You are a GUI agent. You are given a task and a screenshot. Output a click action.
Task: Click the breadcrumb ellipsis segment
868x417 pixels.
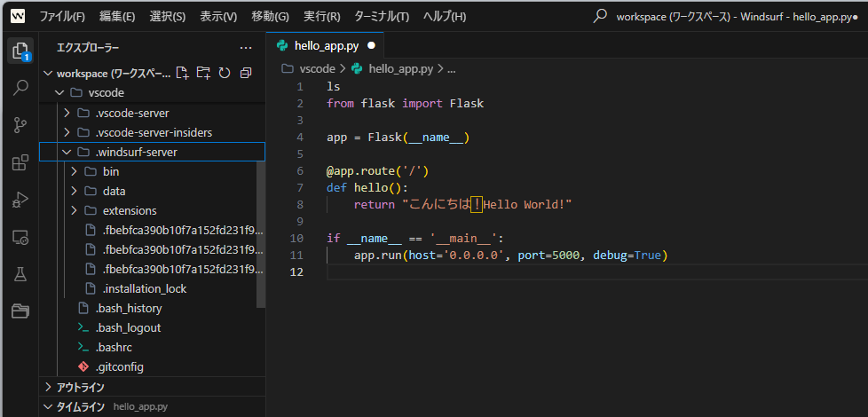451,69
